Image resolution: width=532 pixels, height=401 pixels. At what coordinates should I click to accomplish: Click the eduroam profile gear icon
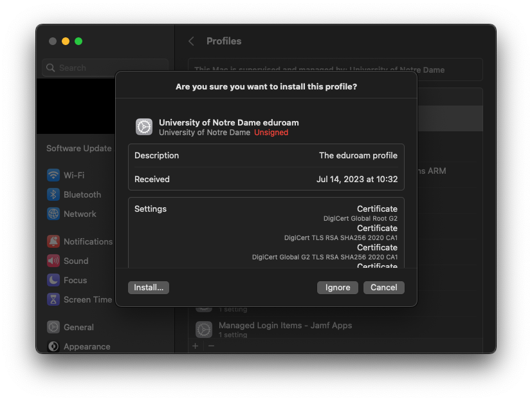(144, 127)
